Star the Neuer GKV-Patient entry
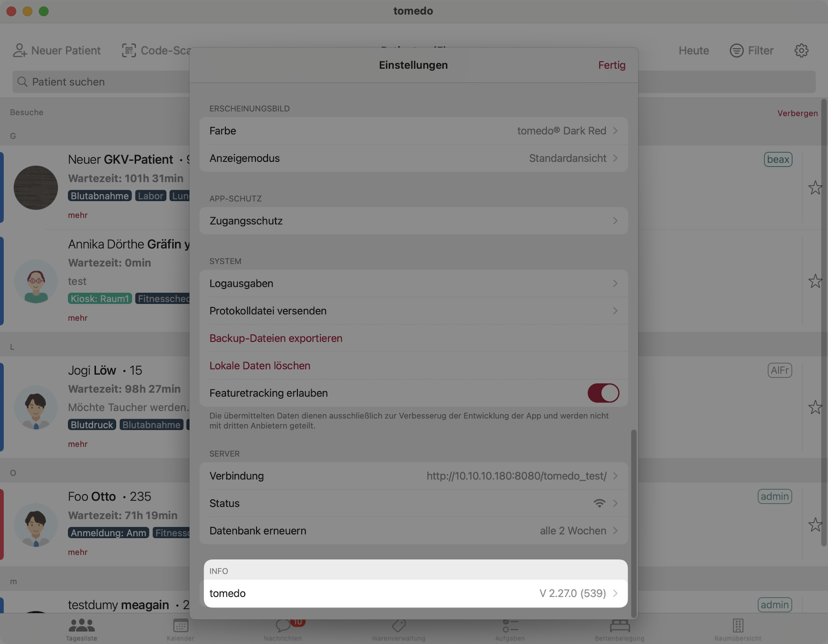Image resolution: width=828 pixels, height=644 pixels. (815, 188)
